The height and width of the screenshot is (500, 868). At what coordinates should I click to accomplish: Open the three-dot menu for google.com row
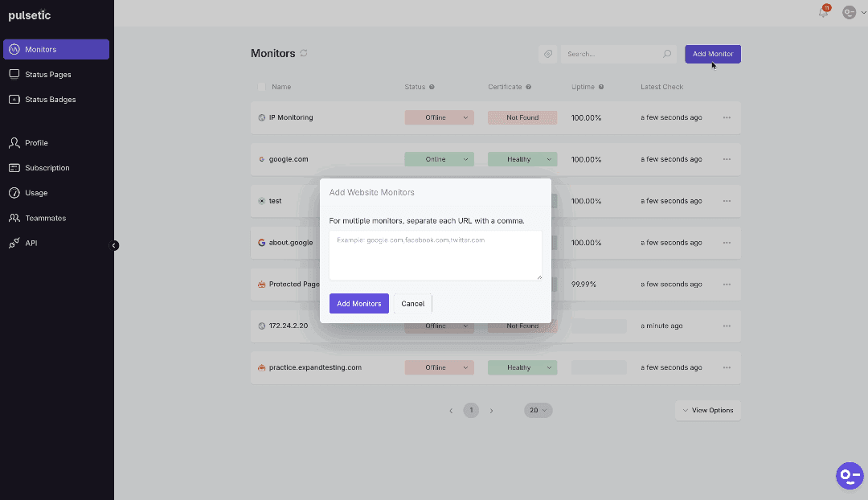(727, 159)
